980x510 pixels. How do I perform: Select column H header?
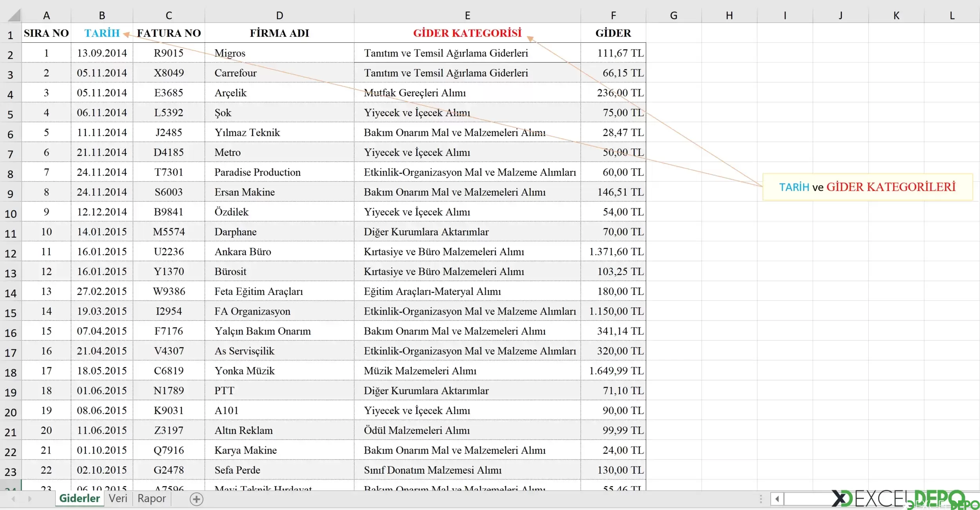click(x=729, y=15)
